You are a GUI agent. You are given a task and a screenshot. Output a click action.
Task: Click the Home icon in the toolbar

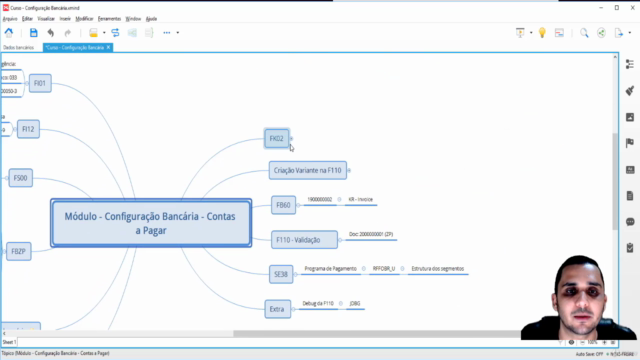coord(9,33)
